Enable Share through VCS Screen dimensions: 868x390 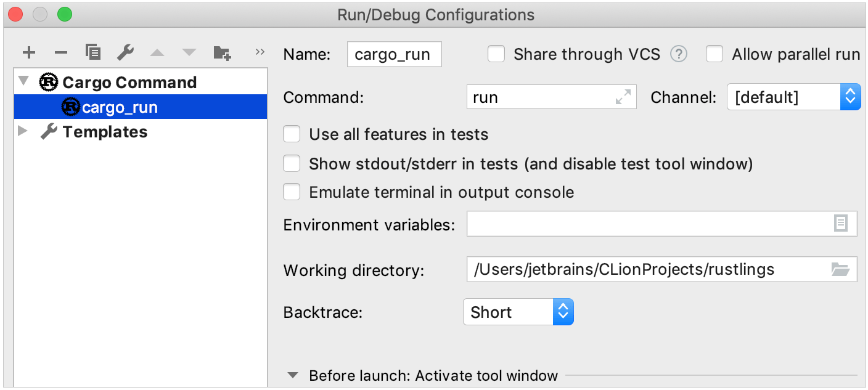click(x=496, y=54)
